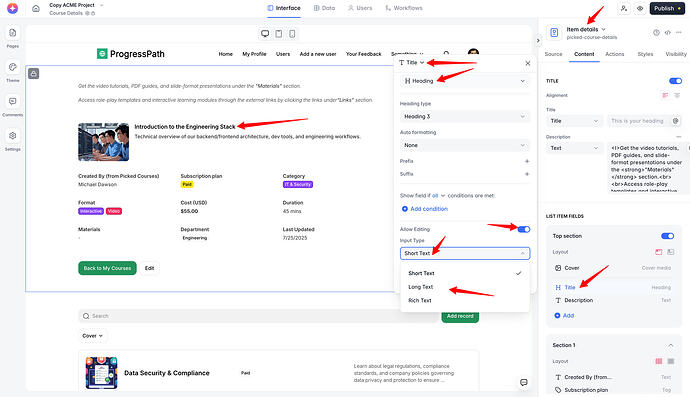Open the history clock icon in Item details
The width and height of the screenshot is (690, 397).
656,33
